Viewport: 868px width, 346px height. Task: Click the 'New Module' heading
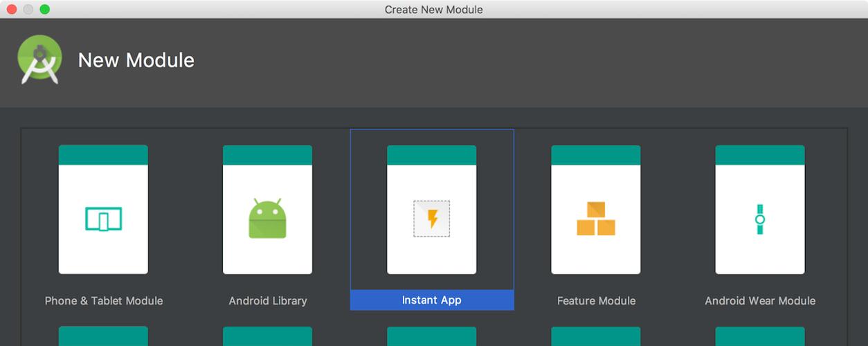click(x=136, y=60)
